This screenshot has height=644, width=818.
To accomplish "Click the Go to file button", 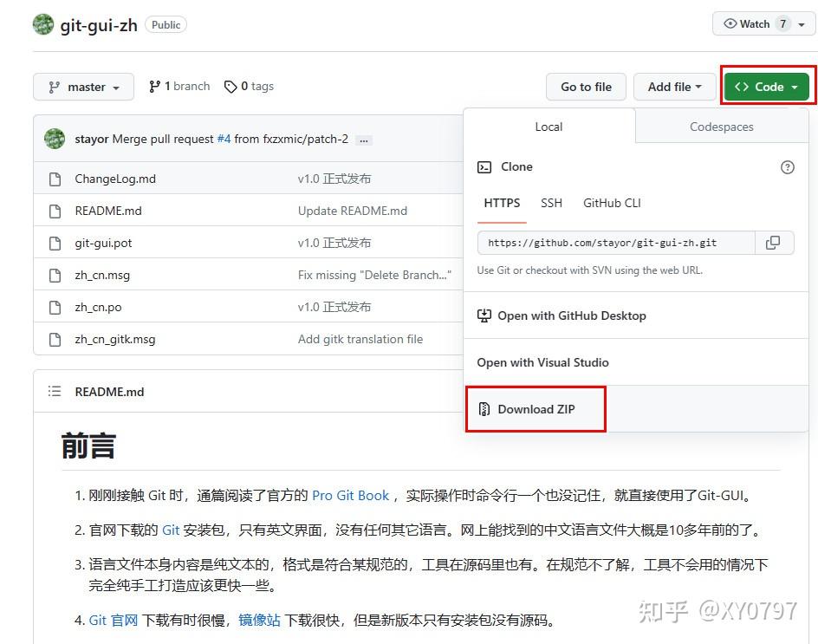I will pyautogui.click(x=586, y=87).
